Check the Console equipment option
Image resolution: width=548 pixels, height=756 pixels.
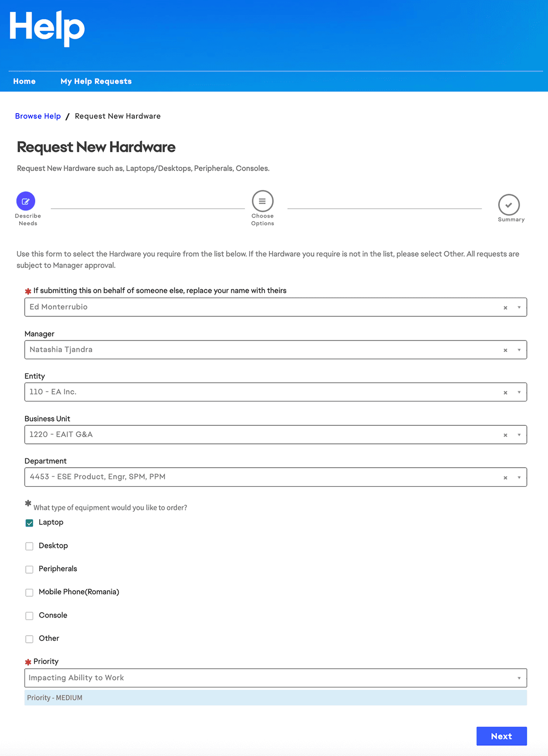click(29, 616)
